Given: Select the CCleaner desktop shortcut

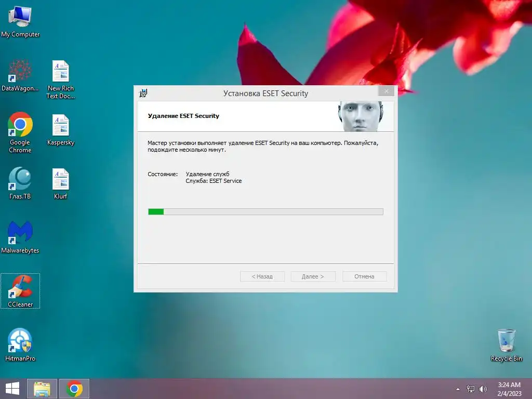Looking at the screenshot, I should pos(20,291).
